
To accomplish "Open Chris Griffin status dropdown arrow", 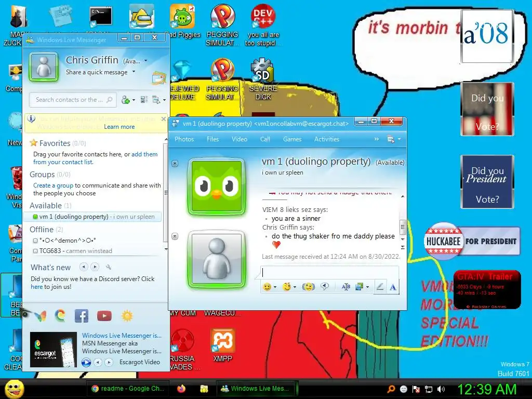I will point(146,61).
